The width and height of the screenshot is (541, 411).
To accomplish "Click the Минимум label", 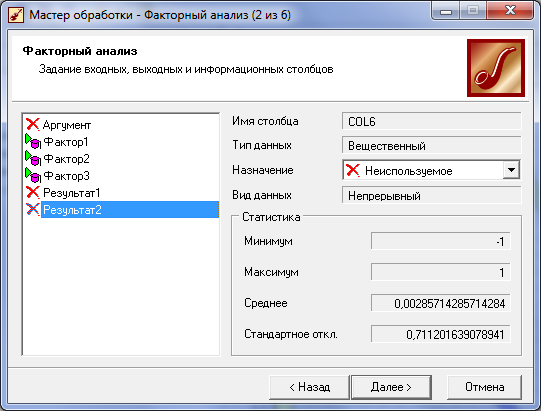I will tap(268, 241).
